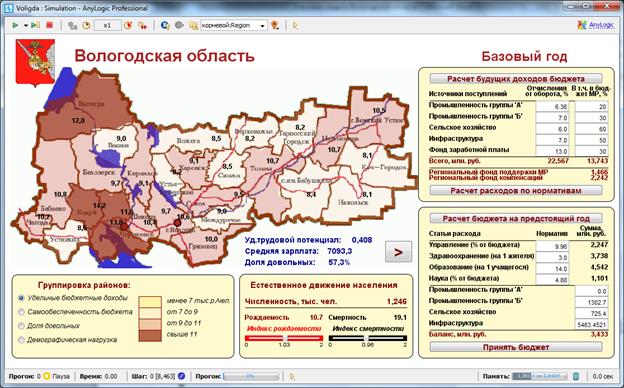Click expenses Инфраструктура field 5463.4521
624x388 pixels.
pos(592,324)
